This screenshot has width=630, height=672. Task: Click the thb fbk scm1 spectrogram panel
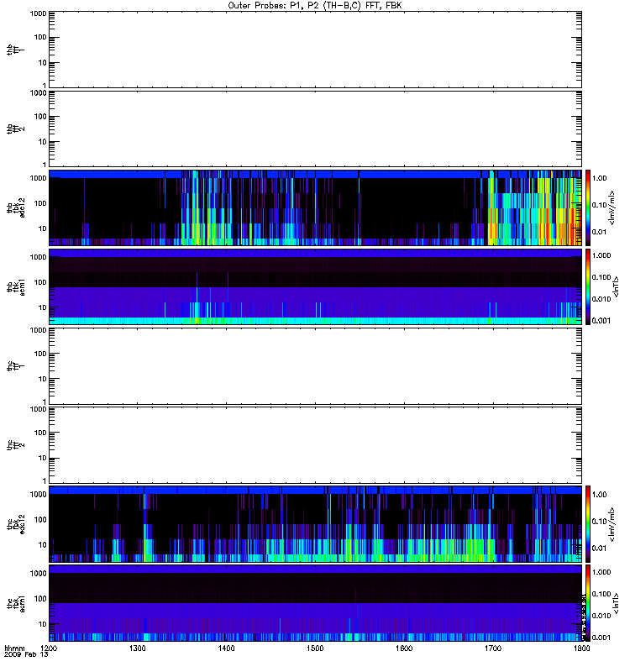316,287
